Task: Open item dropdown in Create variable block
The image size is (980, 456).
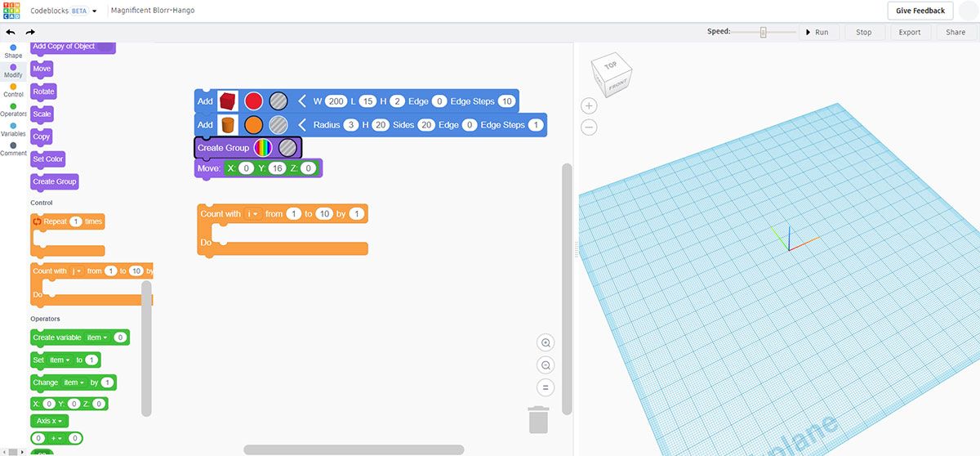Action: pyautogui.click(x=96, y=338)
